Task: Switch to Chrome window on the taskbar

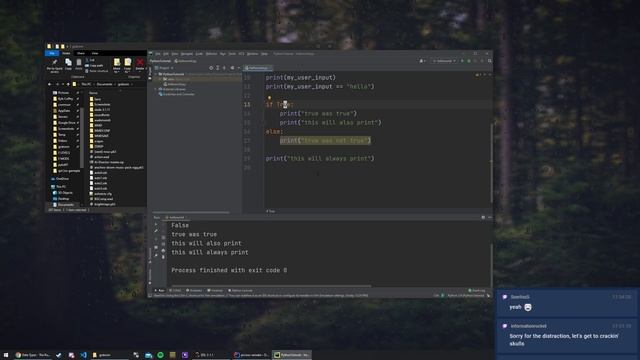Action: 33,355
